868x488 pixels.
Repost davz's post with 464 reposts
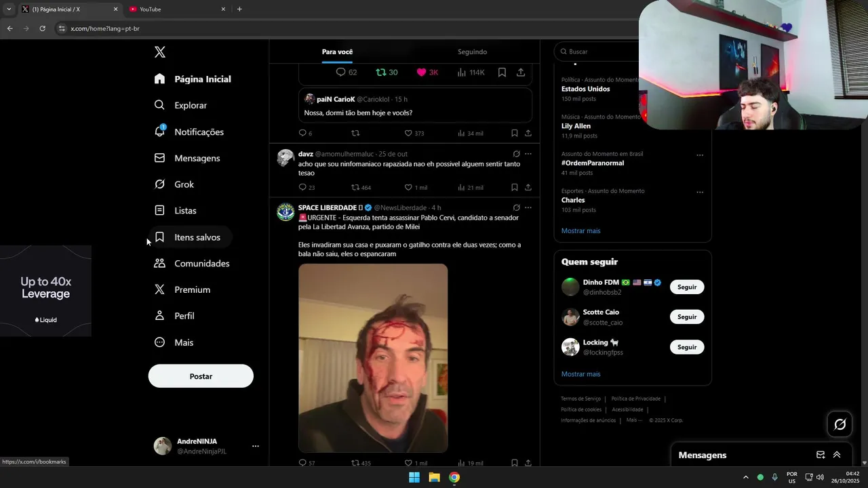tap(361, 188)
